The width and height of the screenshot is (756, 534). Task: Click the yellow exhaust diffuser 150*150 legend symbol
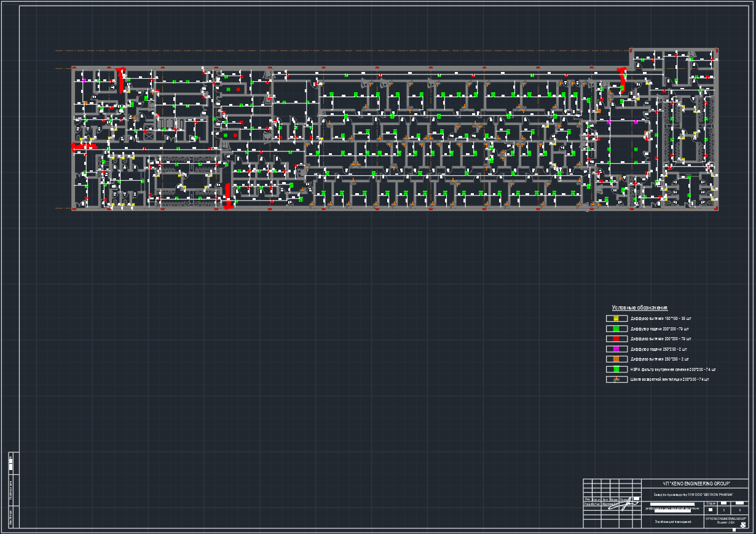pyautogui.click(x=616, y=319)
